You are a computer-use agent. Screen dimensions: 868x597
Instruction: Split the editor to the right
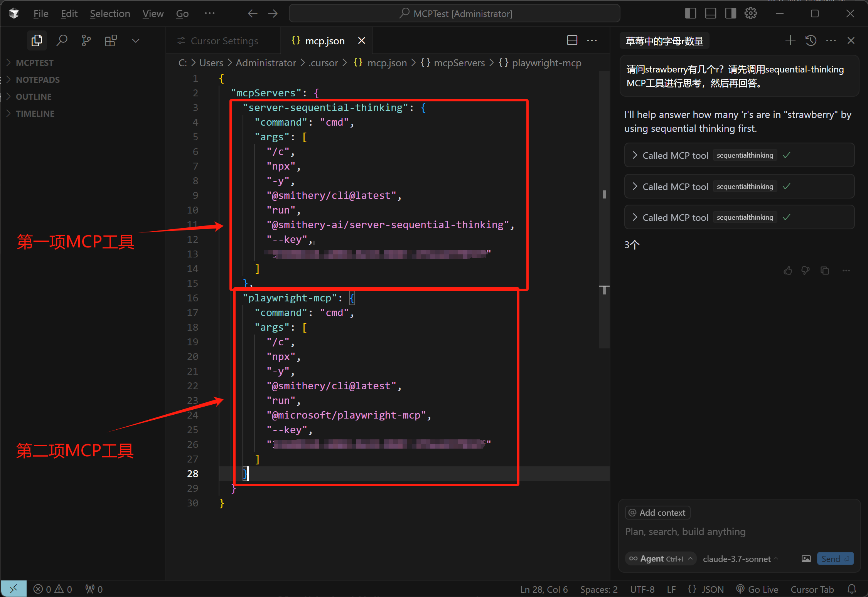pyautogui.click(x=572, y=40)
